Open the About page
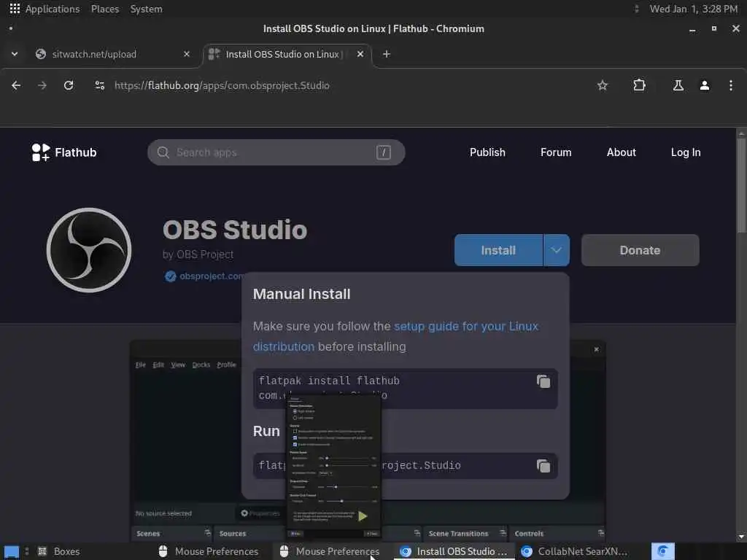747x560 pixels. pos(622,152)
